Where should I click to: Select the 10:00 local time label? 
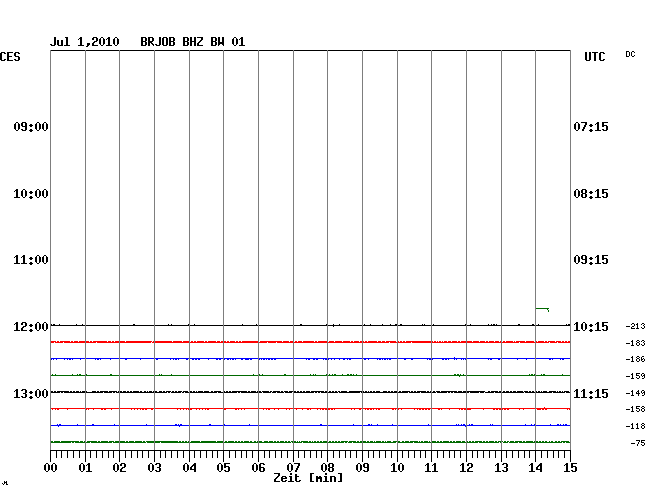coord(31,194)
